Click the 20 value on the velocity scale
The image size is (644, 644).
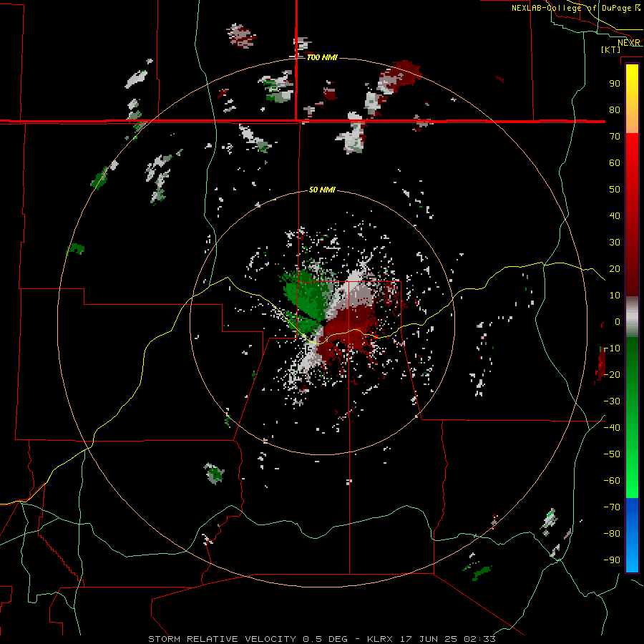tap(615, 268)
